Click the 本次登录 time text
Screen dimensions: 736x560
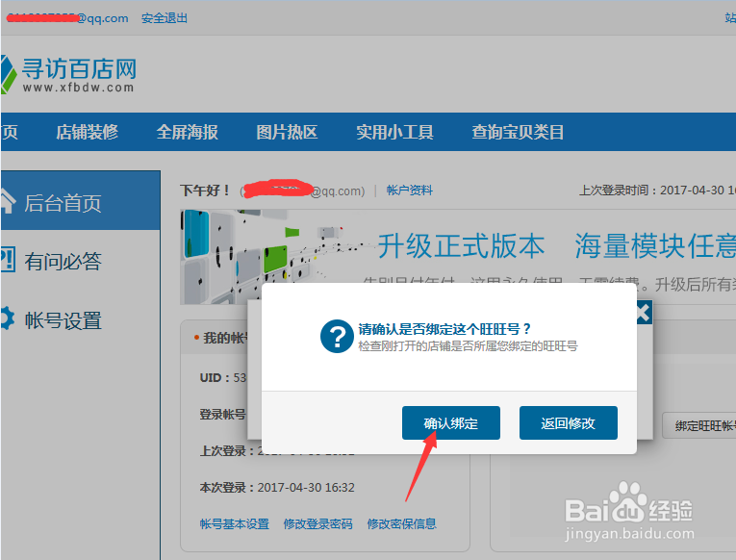277,488
